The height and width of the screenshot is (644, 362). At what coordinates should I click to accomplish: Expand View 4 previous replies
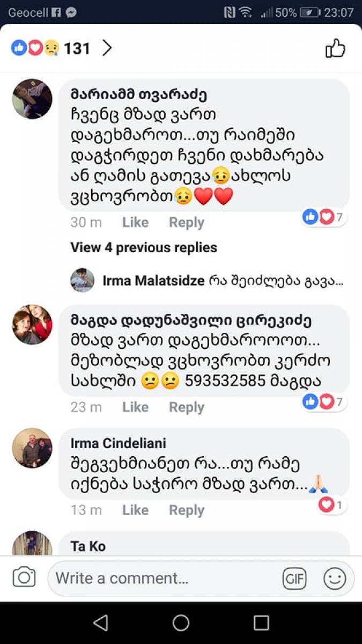[144, 247]
